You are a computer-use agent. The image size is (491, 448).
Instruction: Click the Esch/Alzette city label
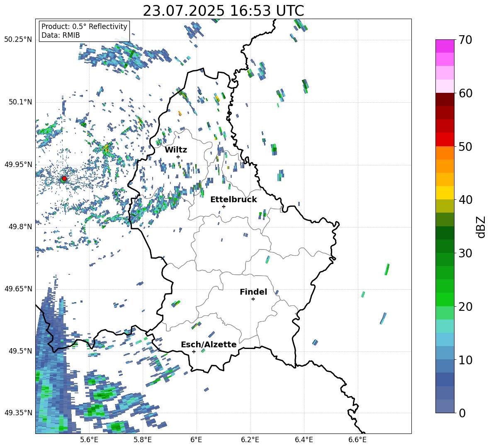pyautogui.click(x=209, y=344)
